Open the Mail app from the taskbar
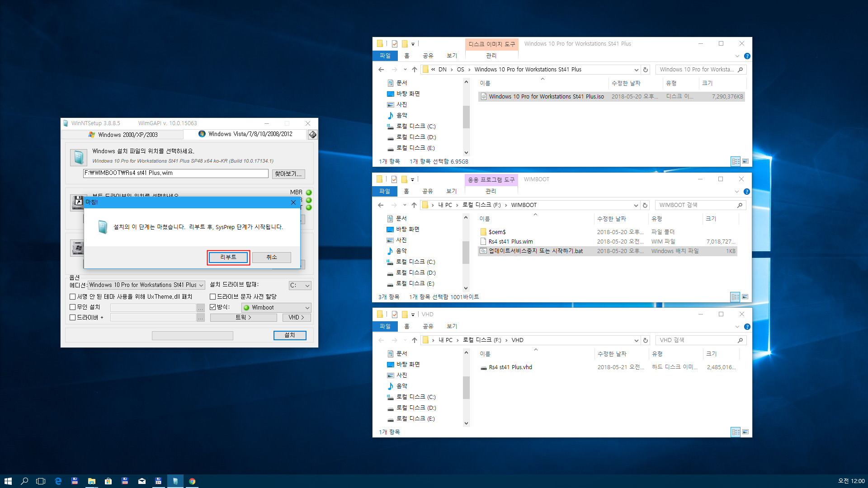This screenshot has height=488, width=868. pyautogui.click(x=142, y=481)
